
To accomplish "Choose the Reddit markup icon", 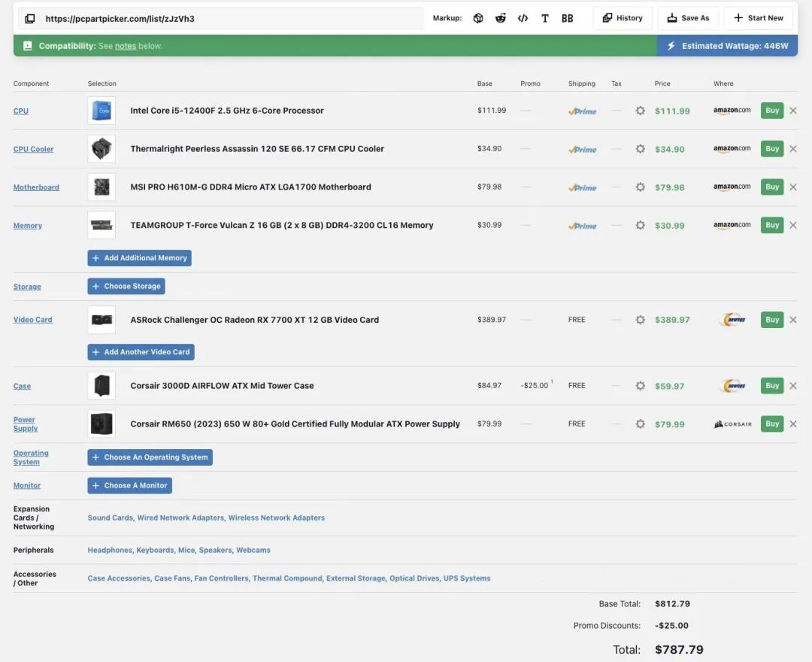I will pos(501,18).
